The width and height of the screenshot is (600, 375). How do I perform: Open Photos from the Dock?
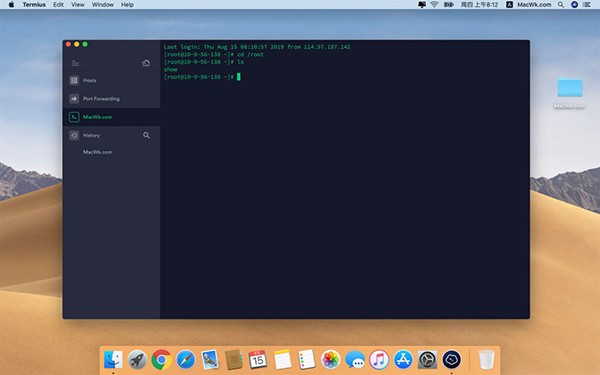click(331, 360)
